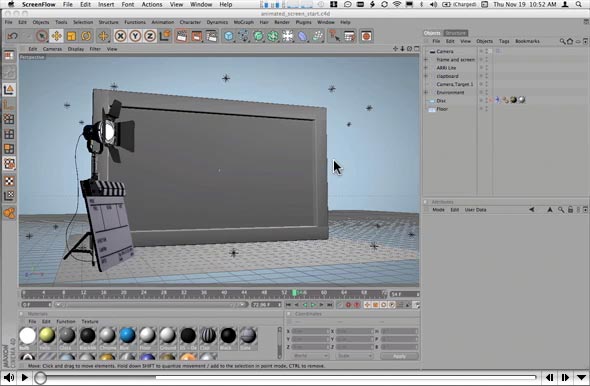The height and width of the screenshot is (386, 590).
Task: Open the MoGraph menu
Action: [x=243, y=22]
